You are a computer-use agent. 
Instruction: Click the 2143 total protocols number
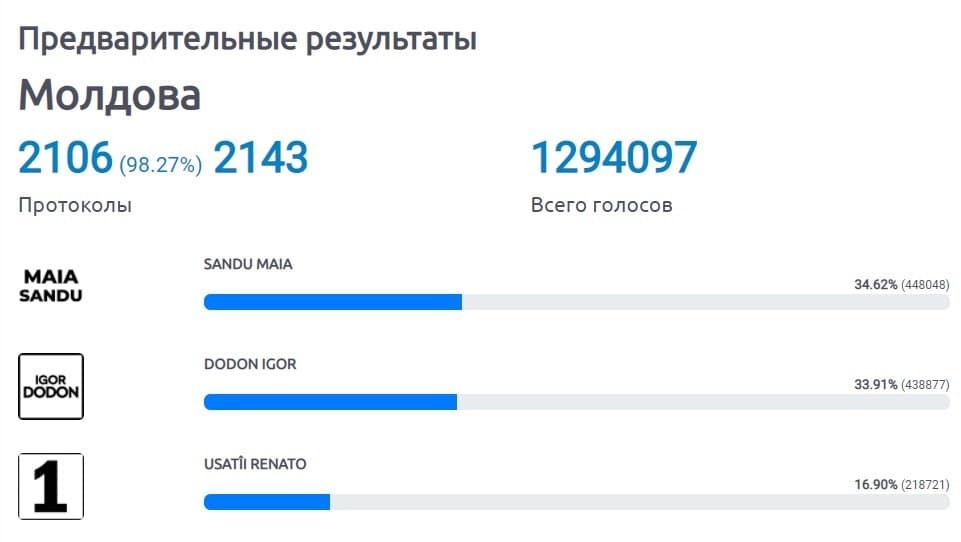point(260,158)
